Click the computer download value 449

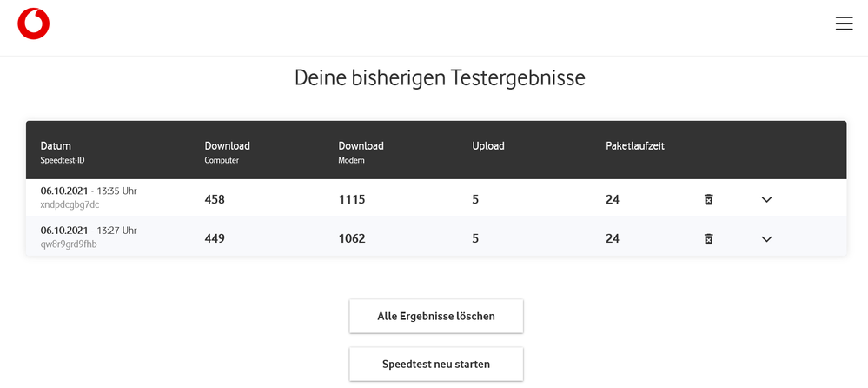215,238
